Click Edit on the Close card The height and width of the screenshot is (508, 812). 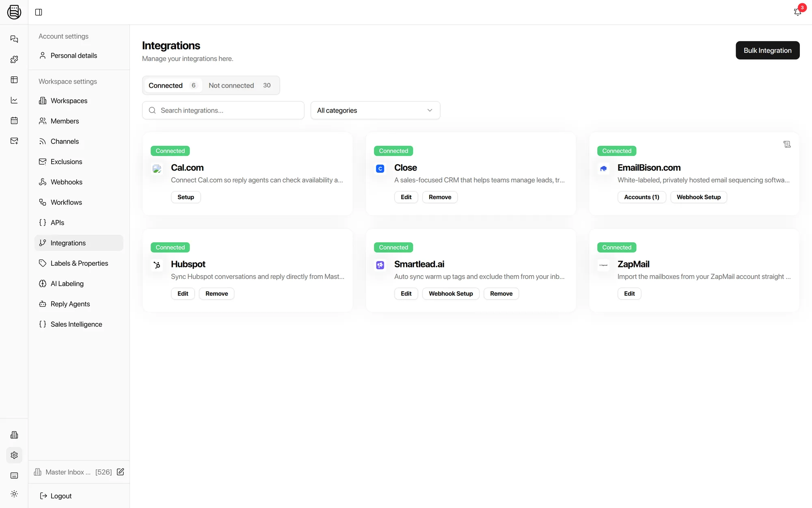tap(406, 197)
